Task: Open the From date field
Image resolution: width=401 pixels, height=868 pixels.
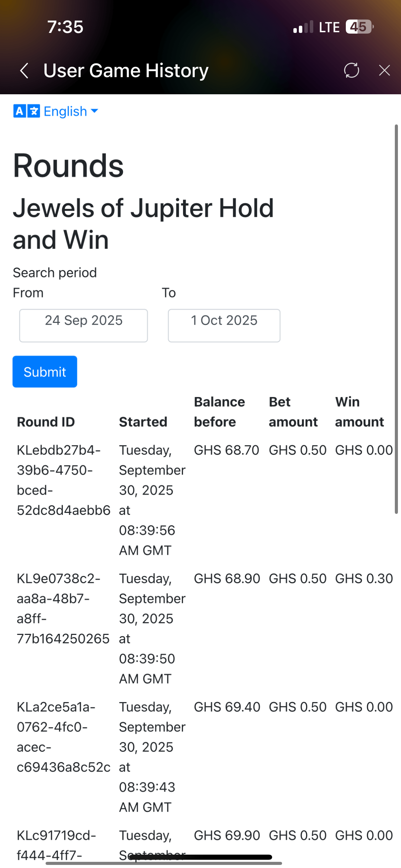Action: coord(84,325)
